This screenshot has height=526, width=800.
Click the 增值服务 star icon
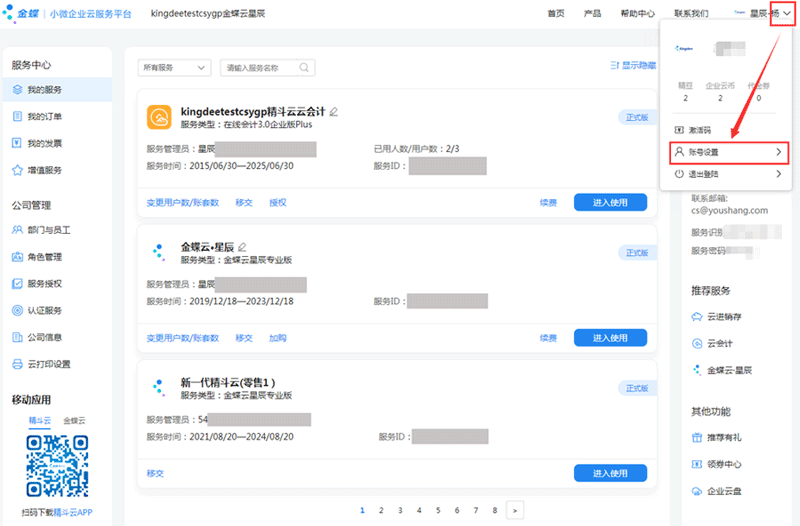click(x=17, y=170)
